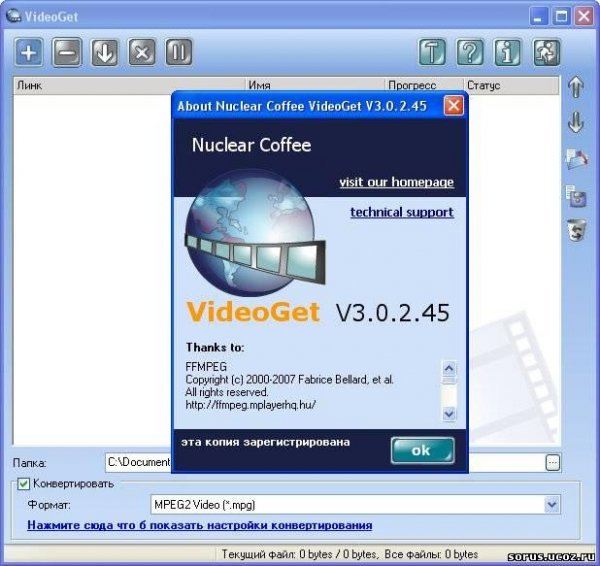Viewport: 600px width, 566px height.
Task: Start download with the down-arrow toolbar button
Action: (x=104, y=52)
